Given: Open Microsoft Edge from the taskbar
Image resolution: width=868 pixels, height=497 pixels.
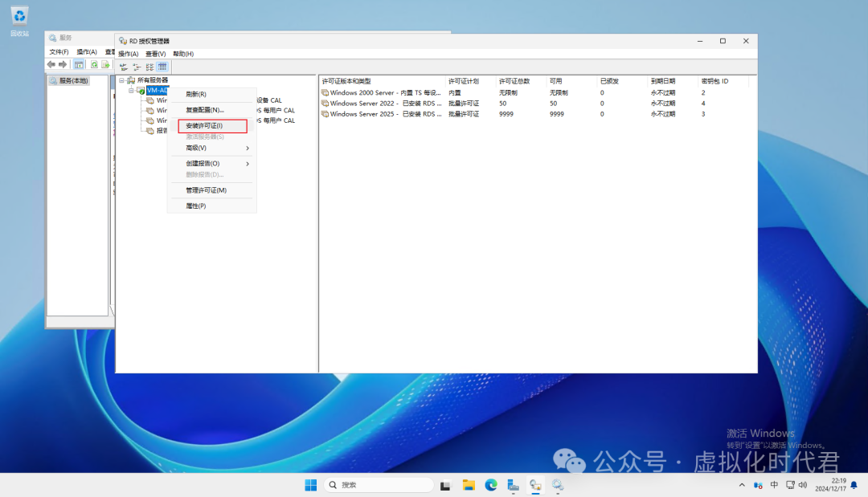Looking at the screenshot, I should [490, 485].
